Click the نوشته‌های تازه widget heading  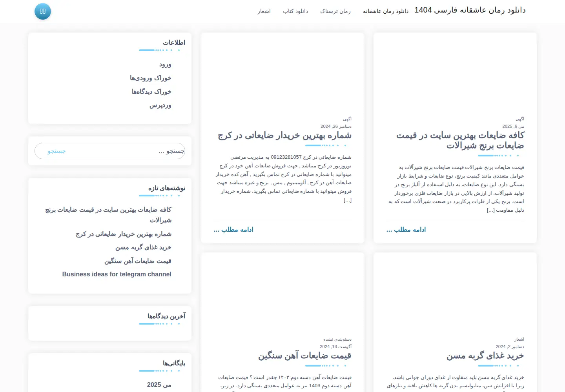167,188
